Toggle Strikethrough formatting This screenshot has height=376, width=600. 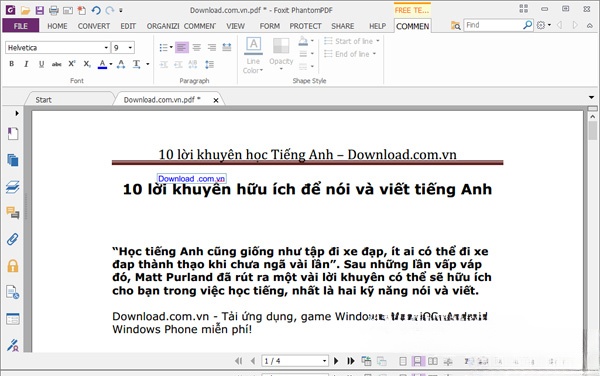[57, 64]
